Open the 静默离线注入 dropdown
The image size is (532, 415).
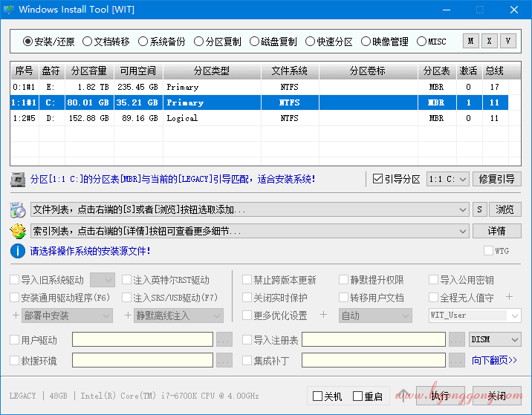[179, 316]
